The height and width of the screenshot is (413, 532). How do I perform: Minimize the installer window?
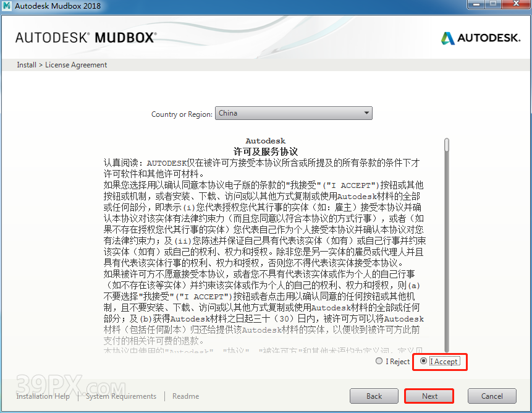(x=475, y=5)
